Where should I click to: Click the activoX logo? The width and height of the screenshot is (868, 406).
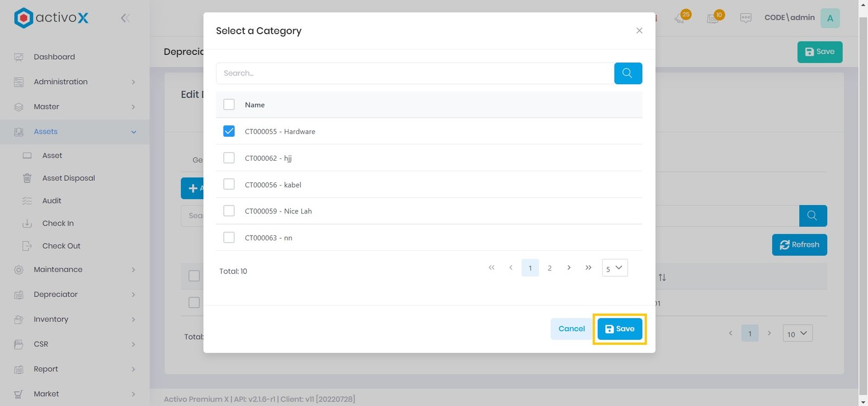tap(52, 18)
